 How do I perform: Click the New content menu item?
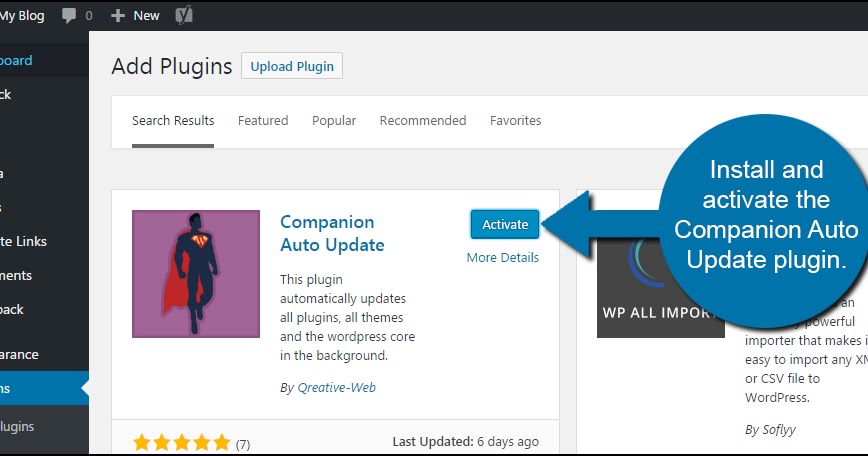146,15
